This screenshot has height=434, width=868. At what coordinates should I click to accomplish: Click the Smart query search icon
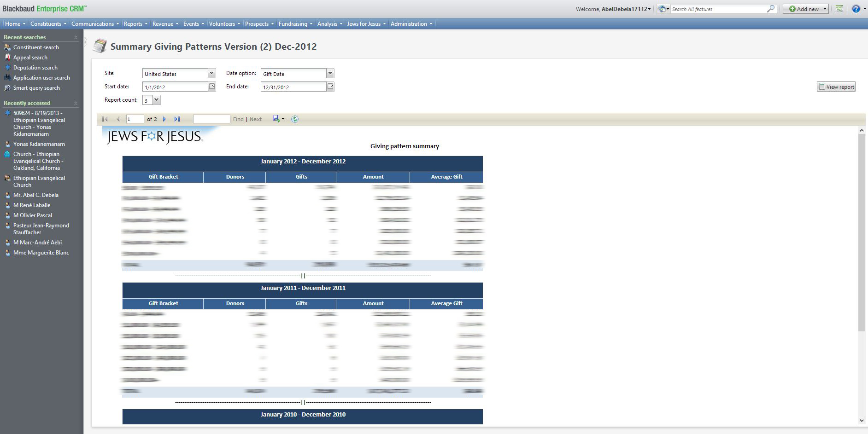7,88
